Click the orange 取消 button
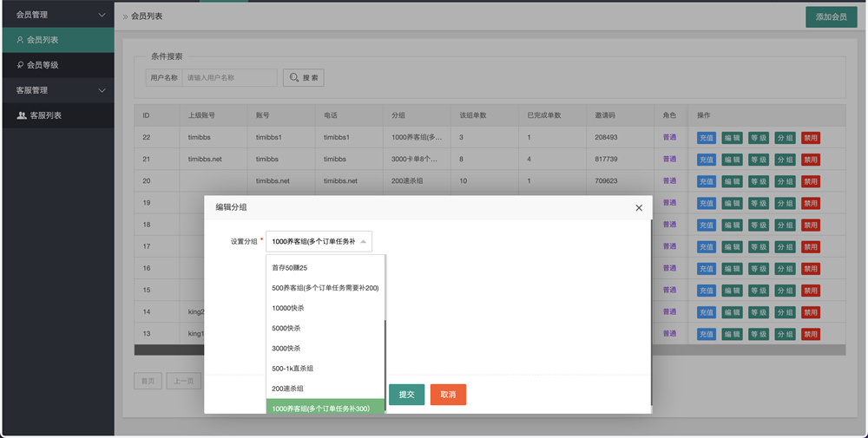The height and width of the screenshot is (438, 868). 448,395
